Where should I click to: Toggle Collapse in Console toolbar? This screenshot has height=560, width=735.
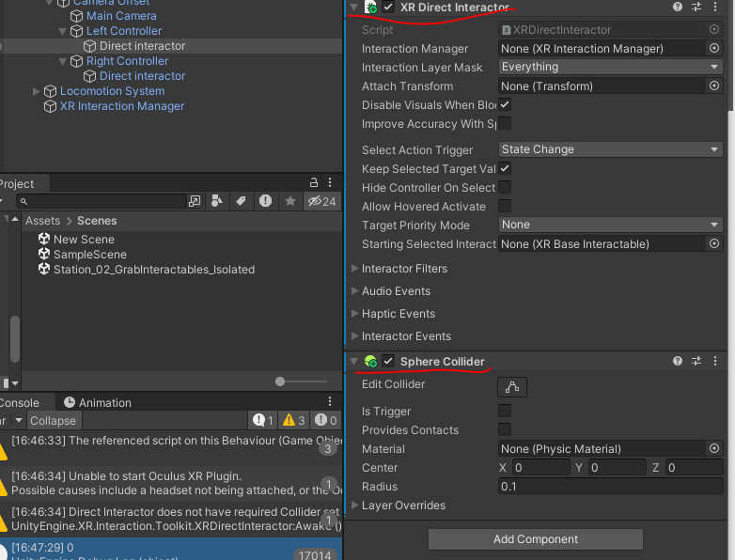coord(54,420)
